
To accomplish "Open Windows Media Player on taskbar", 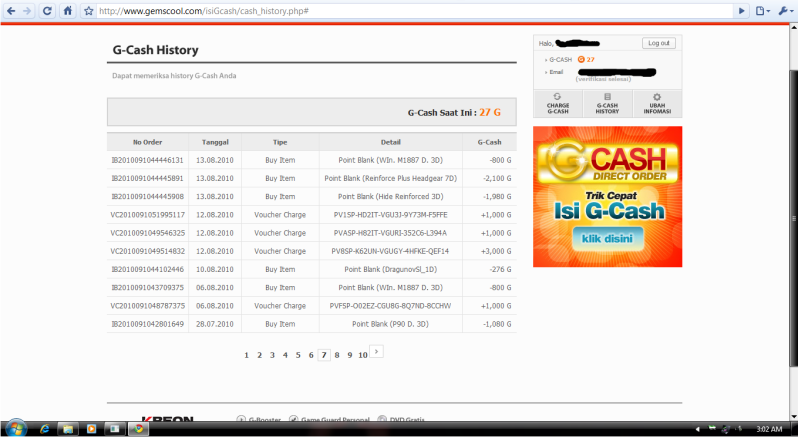I will click(92, 429).
